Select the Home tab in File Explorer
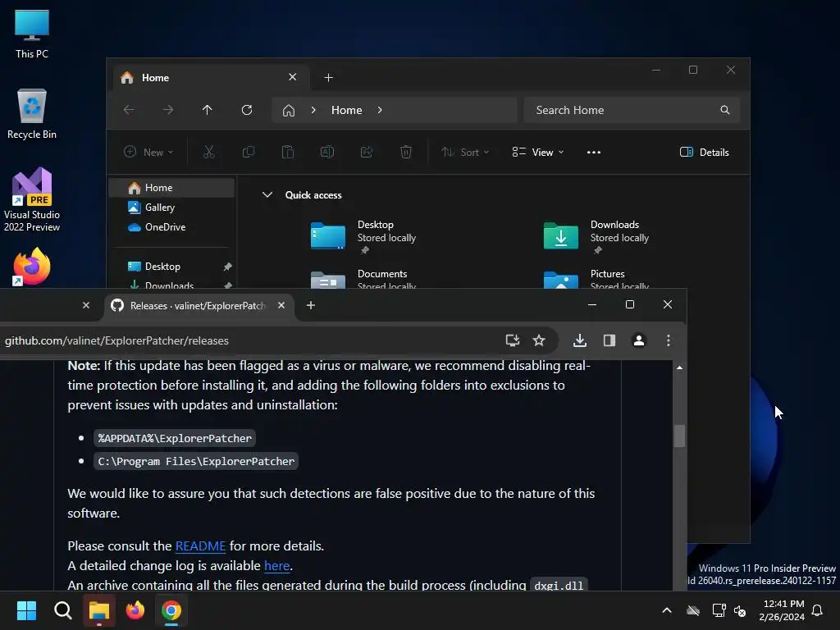Screen dimensions: 840x630 point(211,78)
